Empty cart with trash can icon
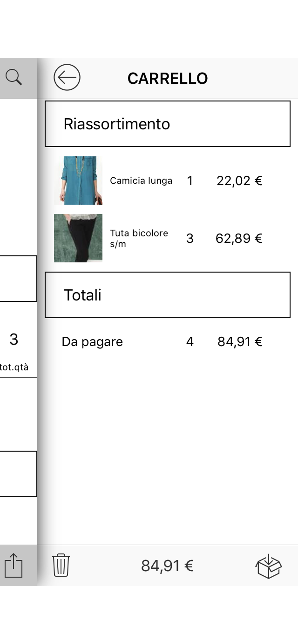The width and height of the screenshot is (298, 644). pyautogui.click(x=61, y=565)
